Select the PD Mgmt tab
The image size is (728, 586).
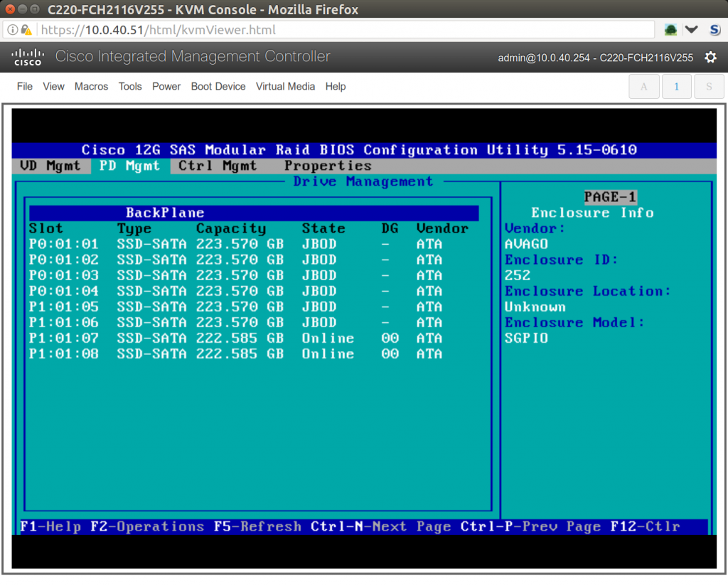tap(129, 166)
